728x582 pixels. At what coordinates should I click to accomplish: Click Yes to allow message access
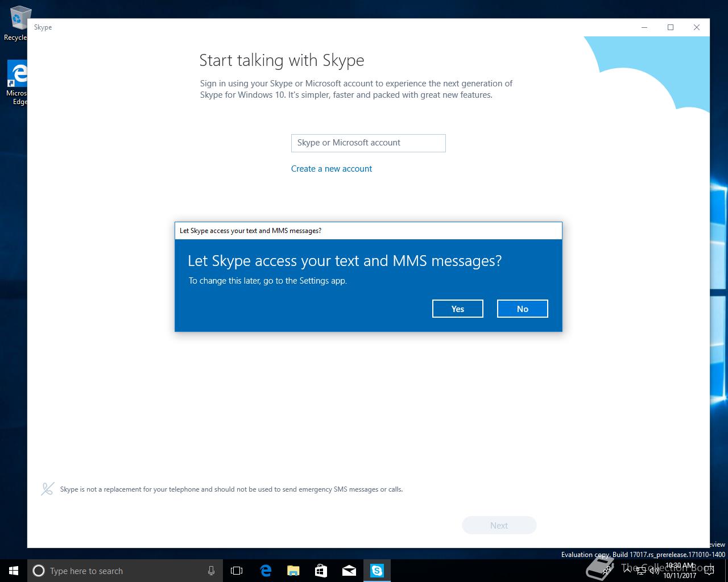pos(457,309)
